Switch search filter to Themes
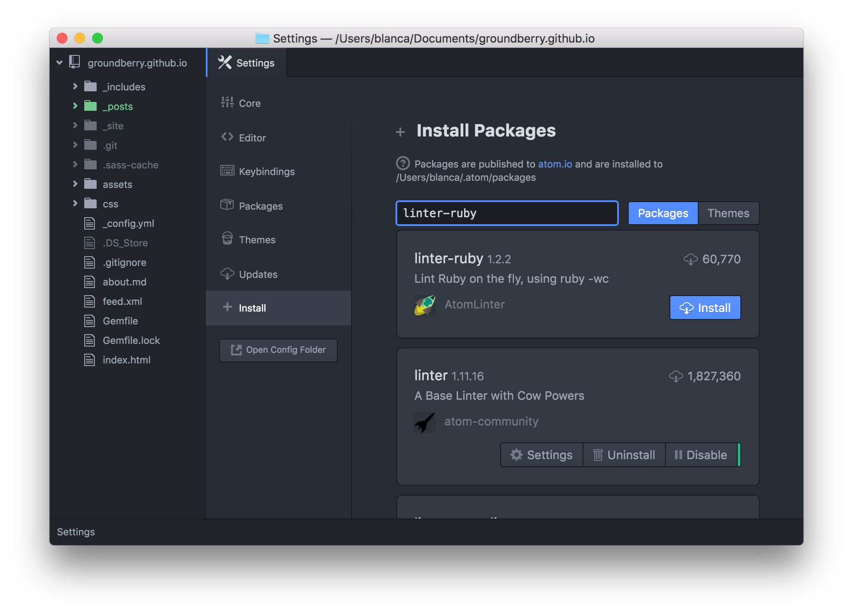The height and width of the screenshot is (616, 853). click(x=728, y=213)
